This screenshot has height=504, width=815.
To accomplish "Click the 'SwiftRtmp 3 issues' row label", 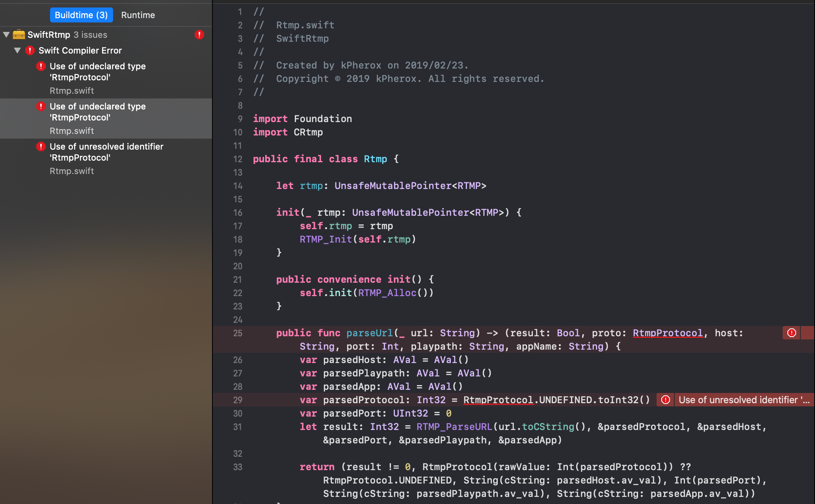I will pos(67,35).
